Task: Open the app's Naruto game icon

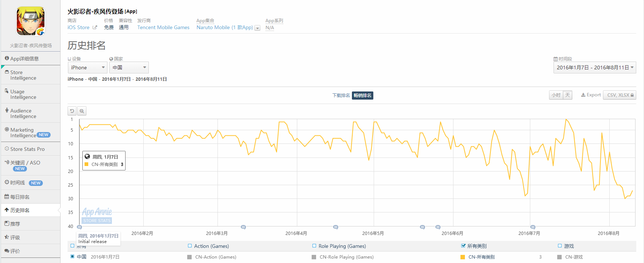Action: 31,21
